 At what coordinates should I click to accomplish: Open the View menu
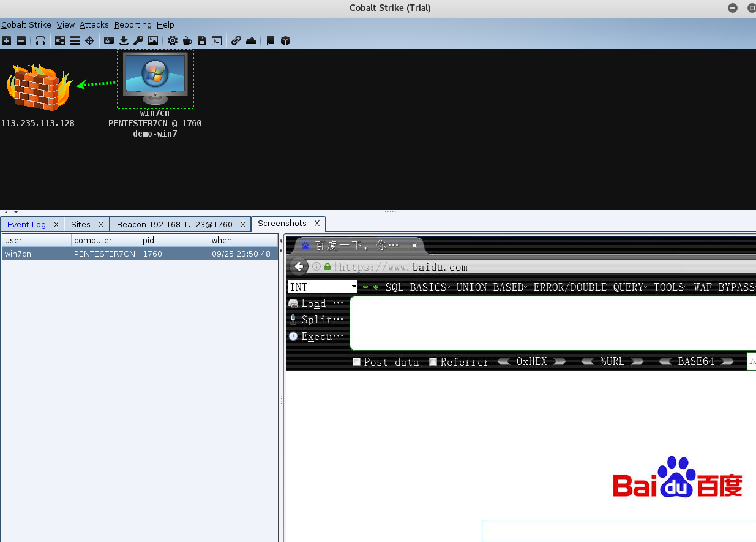[x=65, y=25]
